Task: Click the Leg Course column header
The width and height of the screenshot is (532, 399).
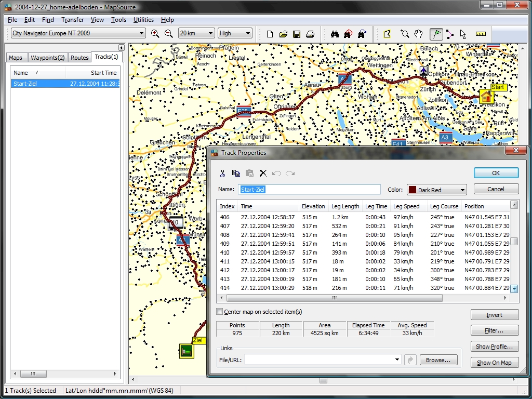Action: point(444,206)
